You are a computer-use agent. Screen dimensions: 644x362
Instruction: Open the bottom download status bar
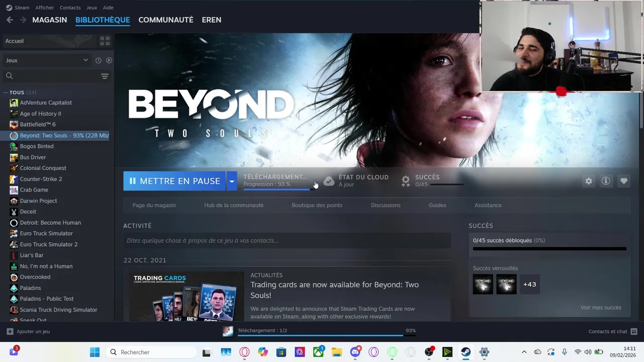[319, 331]
